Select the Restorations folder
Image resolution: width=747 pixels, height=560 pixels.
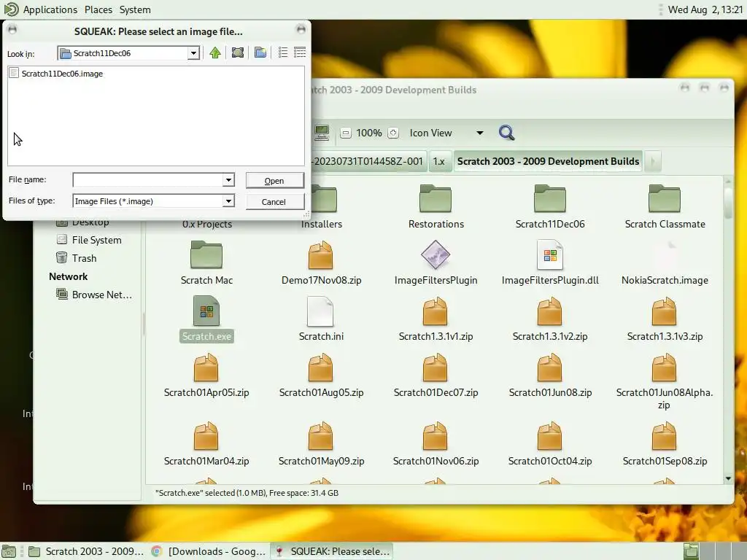436,206
